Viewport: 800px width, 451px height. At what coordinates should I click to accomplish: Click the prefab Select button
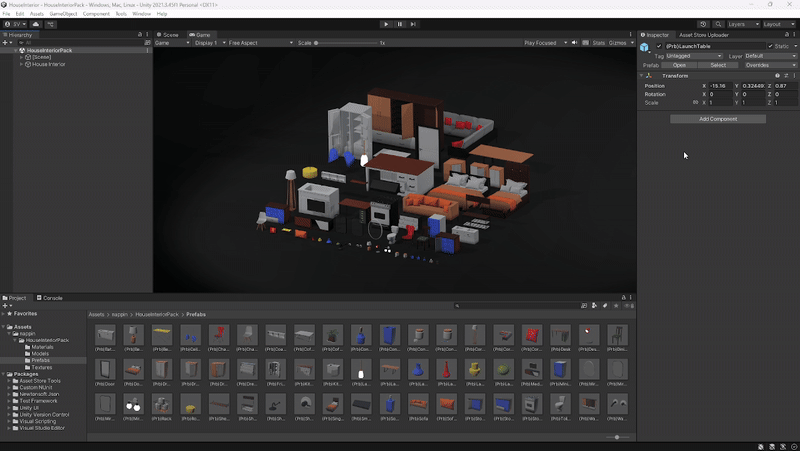(x=718, y=65)
